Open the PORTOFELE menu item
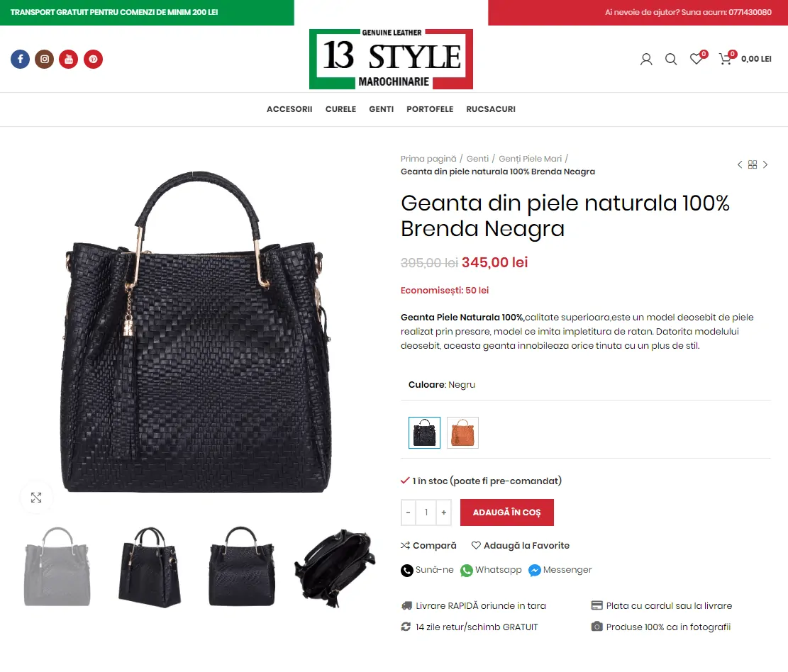Image resolution: width=788 pixels, height=672 pixels. tap(430, 109)
